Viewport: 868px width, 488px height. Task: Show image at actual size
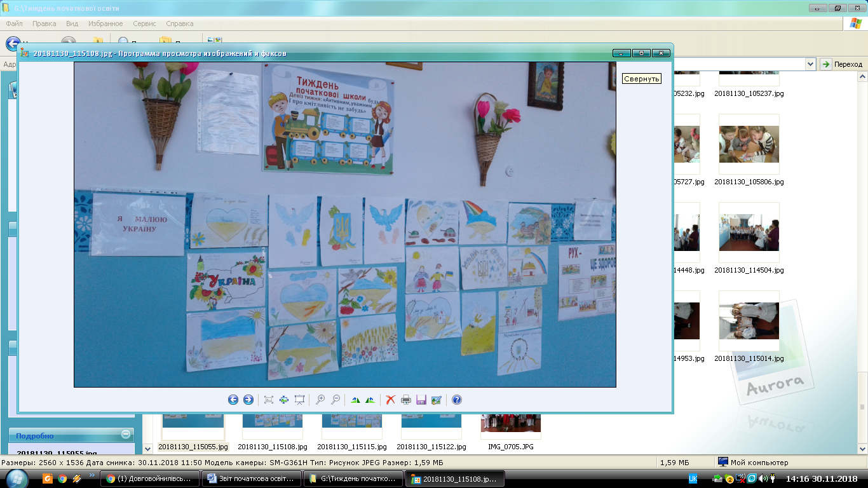click(x=284, y=400)
